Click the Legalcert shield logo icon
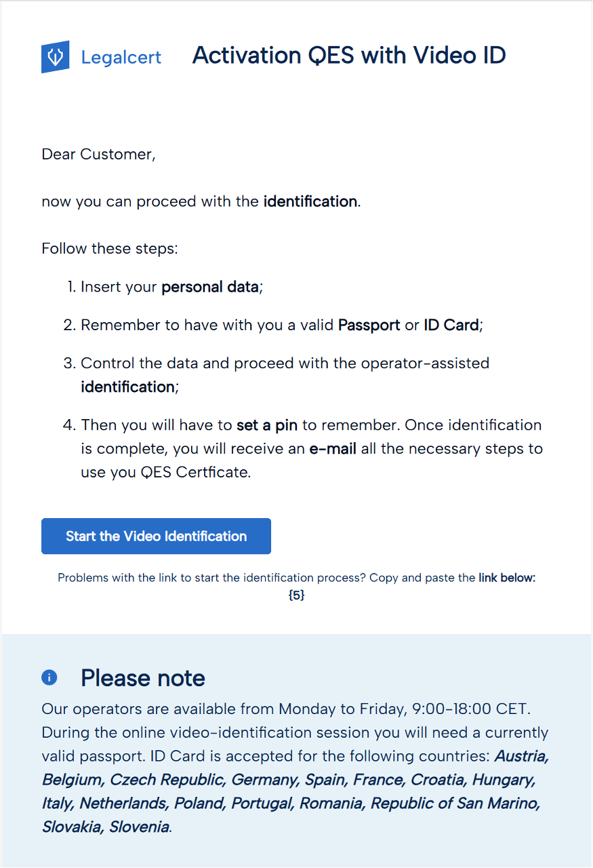The image size is (593, 868). coord(56,57)
